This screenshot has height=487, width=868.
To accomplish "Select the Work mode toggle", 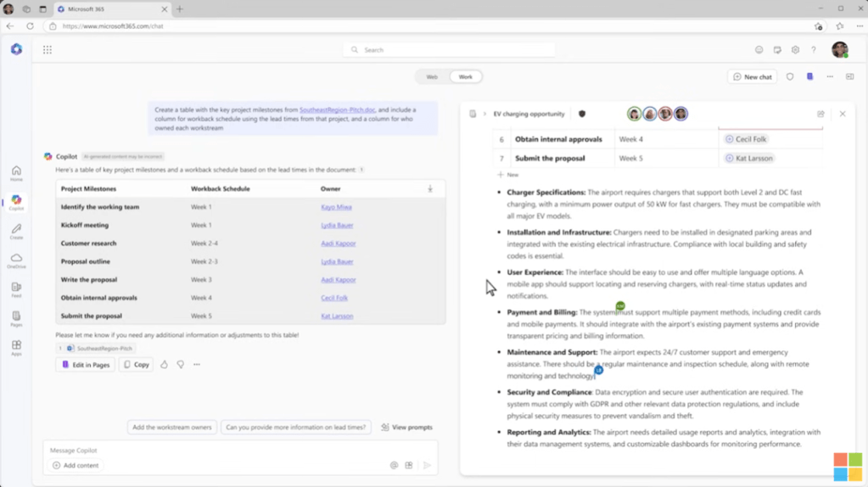I will [x=465, y=77].
